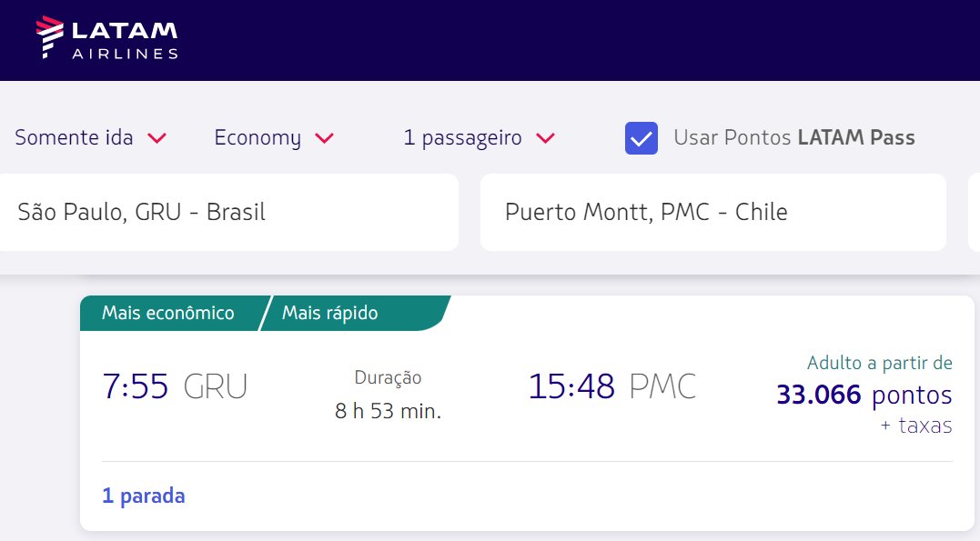Select the Mais rápido tag
The image size is (980, 541).
(330, 313)
